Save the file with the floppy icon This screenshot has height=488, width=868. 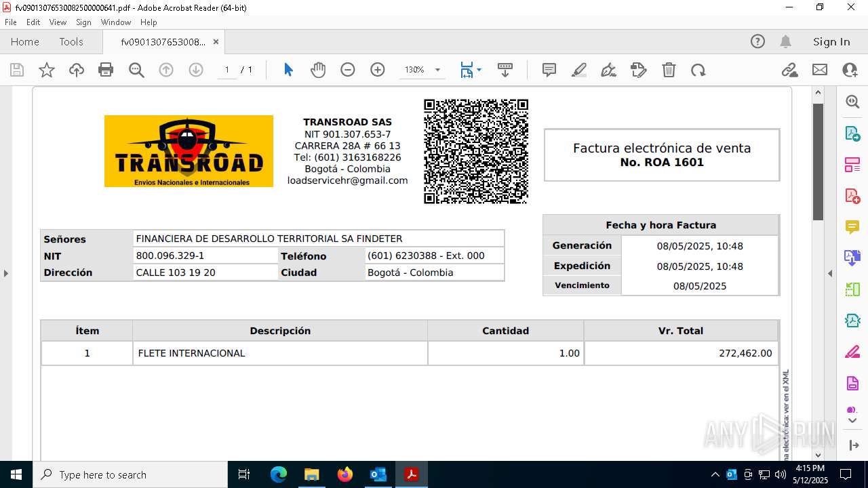tap(17, 70)
